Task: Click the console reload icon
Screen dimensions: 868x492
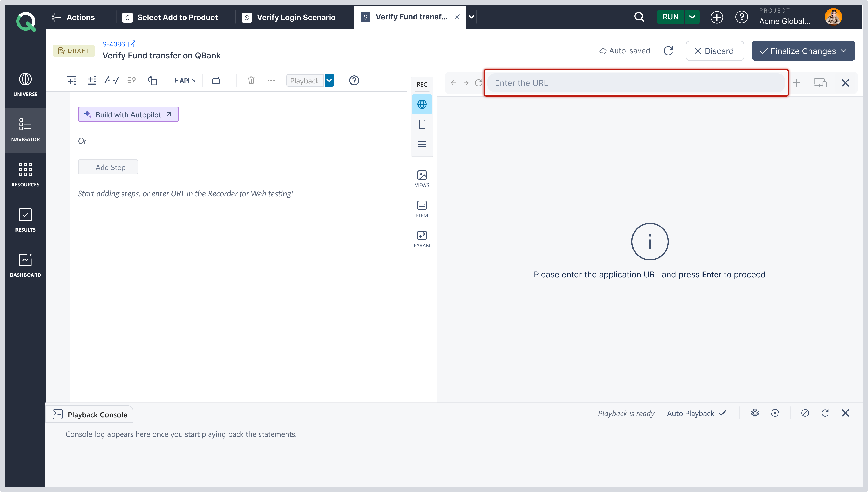Action: coord(825,413)
